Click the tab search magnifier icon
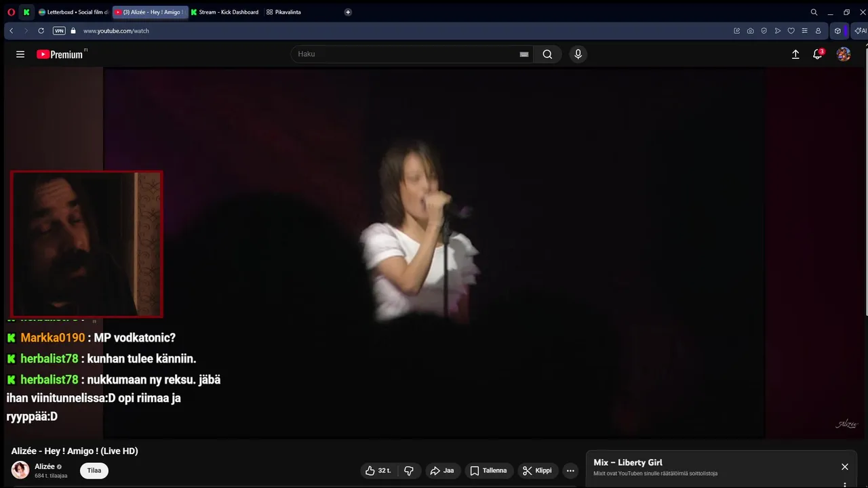Image resolution: width=868 pixels, height=488 pixels. click(814, 12)
